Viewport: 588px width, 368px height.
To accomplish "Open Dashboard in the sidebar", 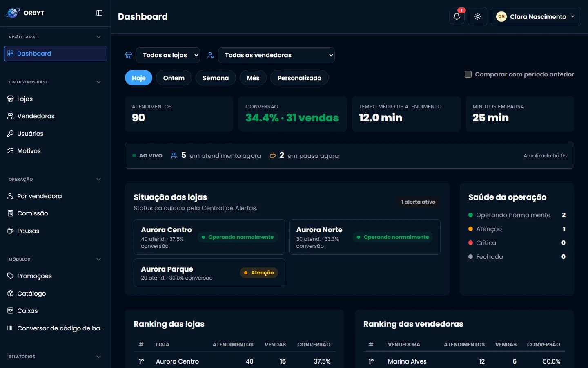I will tap(56, 54).
